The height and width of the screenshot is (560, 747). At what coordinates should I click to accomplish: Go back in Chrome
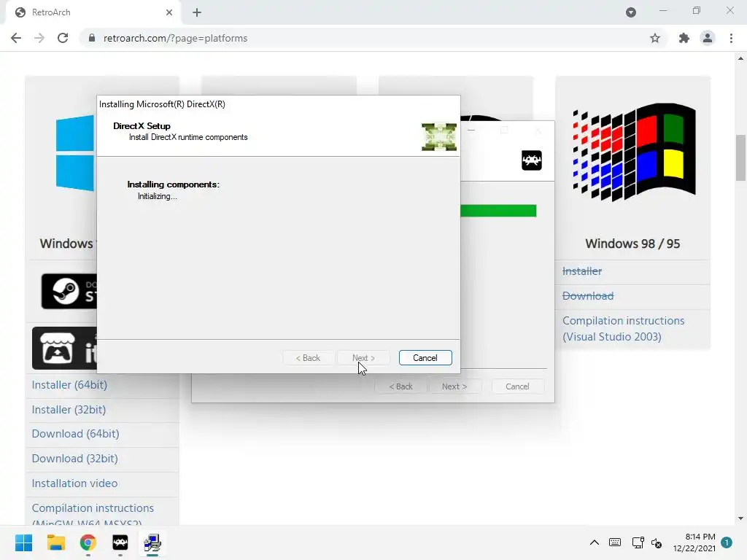click(16, 38)
